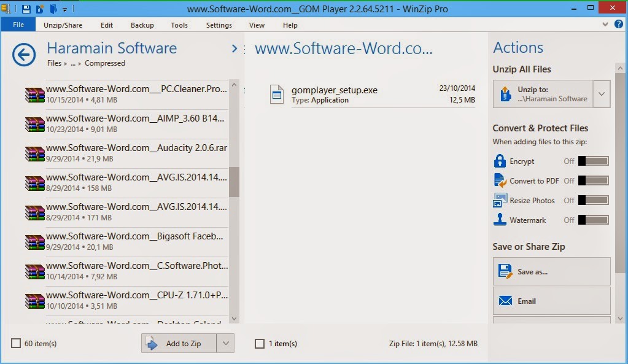Screen dimensions: 628x364
Task: Open the Unzip/Share tab
Action: click(63, 25)
